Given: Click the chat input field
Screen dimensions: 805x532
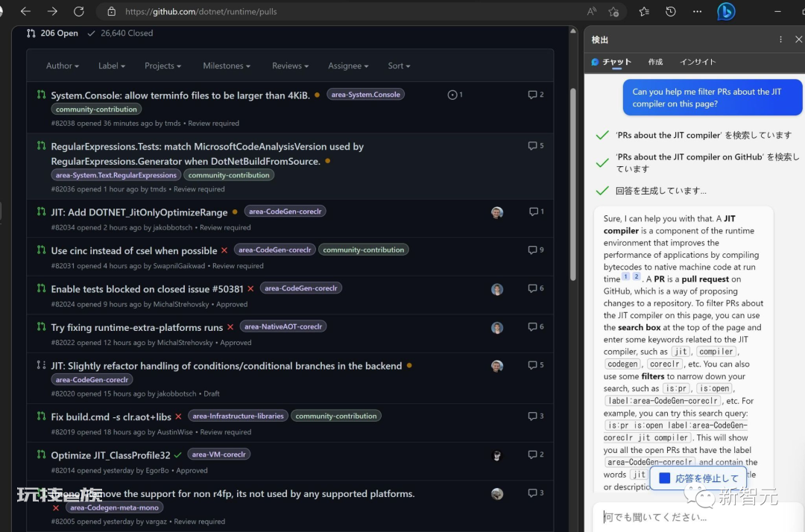Looking at the screenshot, I should click(697, 517).
